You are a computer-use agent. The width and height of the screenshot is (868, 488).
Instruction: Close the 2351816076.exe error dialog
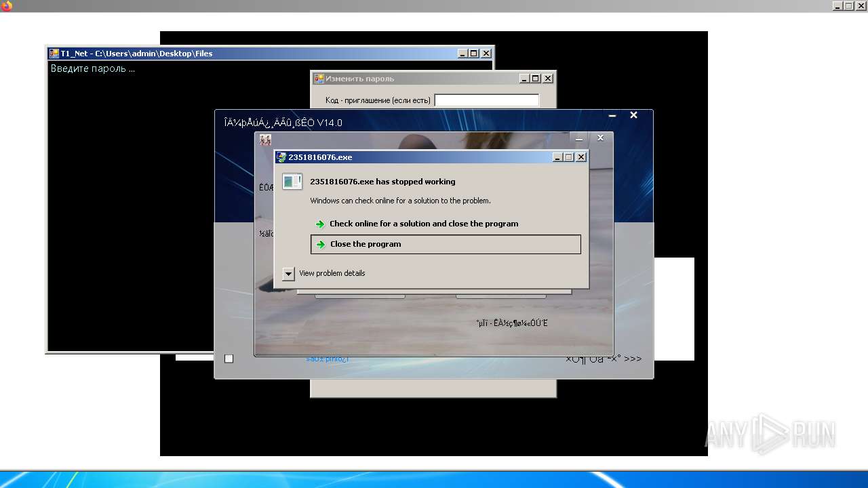click(x=581, y=157)
